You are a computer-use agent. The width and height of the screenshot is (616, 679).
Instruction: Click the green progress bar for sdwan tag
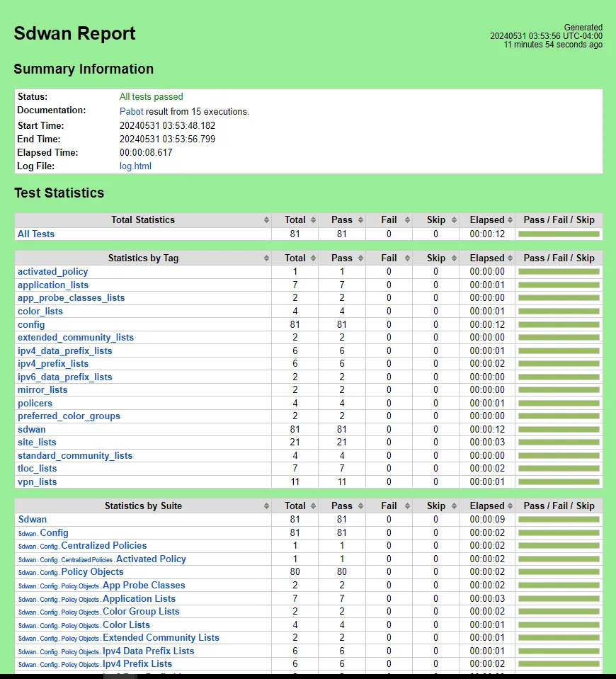[x=559, y=429]
